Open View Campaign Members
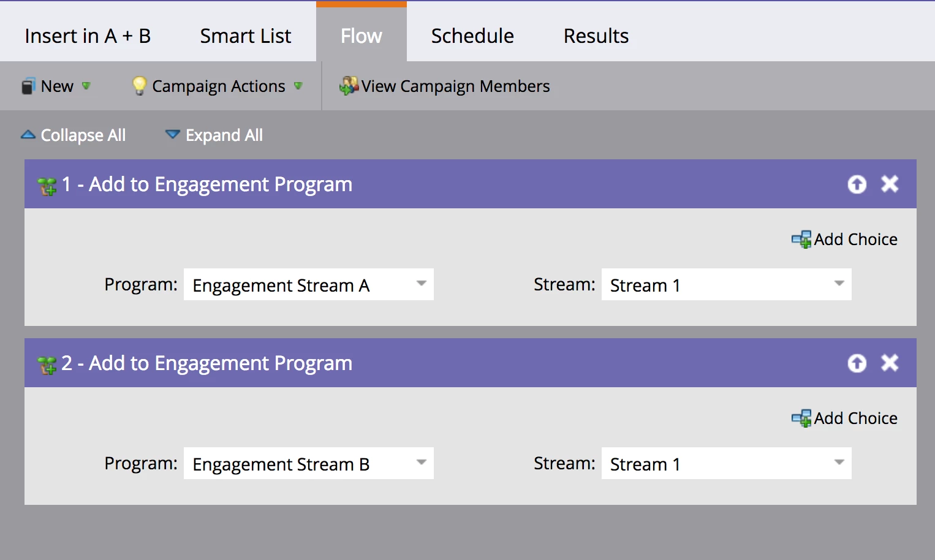This screenshot has width=935, height=560. (445, 86)
